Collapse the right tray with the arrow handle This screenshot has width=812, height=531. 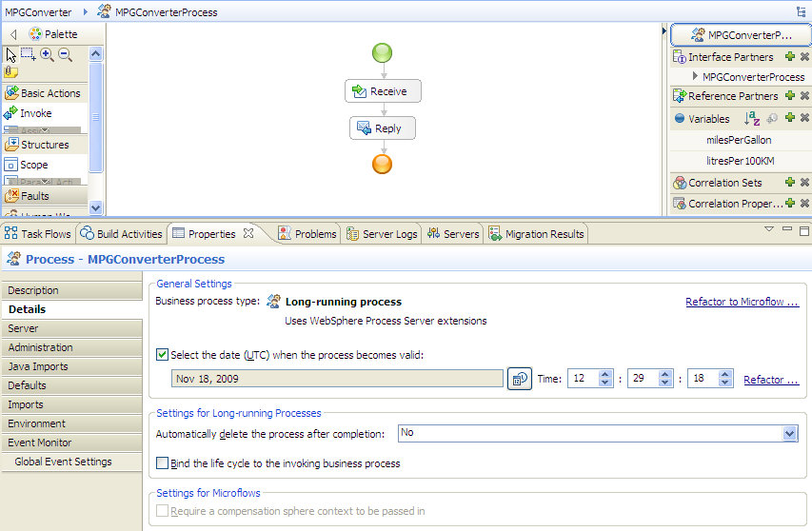664,31
